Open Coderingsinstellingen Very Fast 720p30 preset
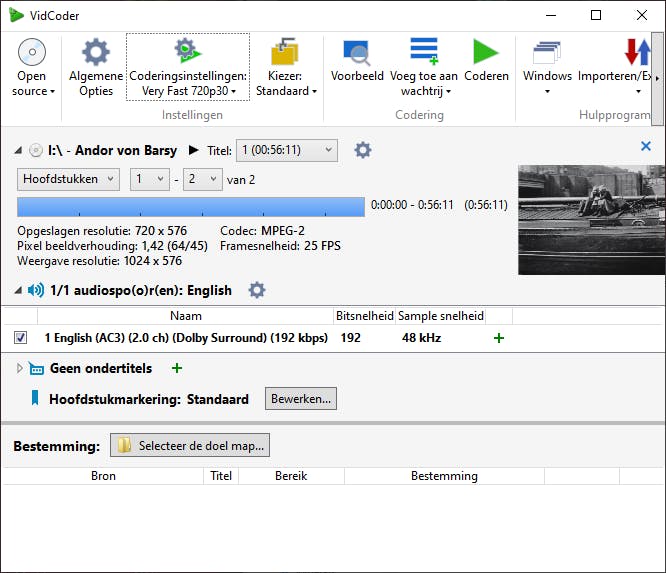This screenshot has width=666, height=573. click(188, 67)
